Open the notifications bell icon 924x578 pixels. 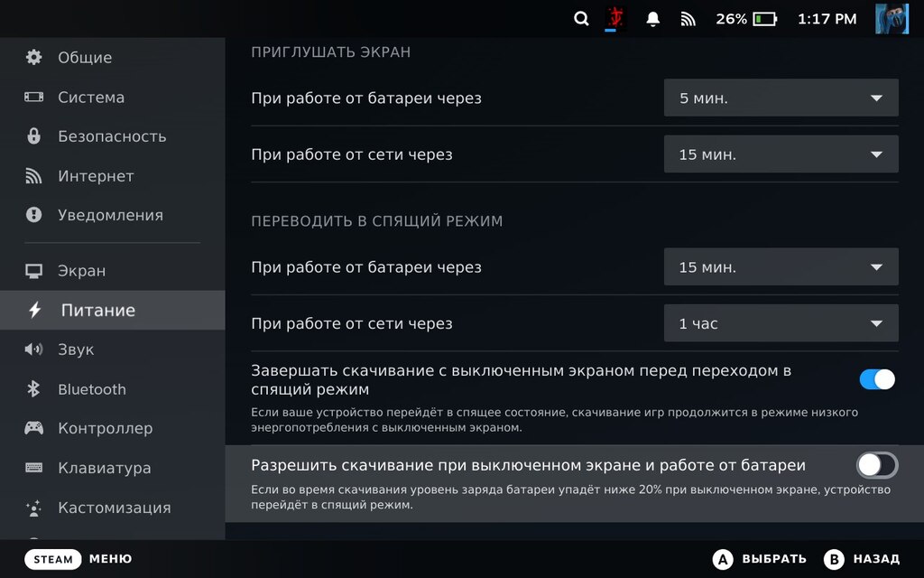pyautogui.click(x=653, y=19)
